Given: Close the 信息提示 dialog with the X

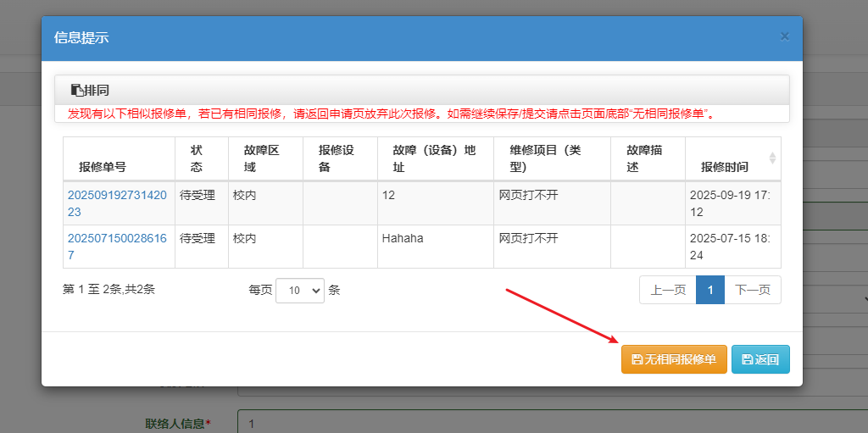Looking at the screenshot, I should click(x=784, y=36).
